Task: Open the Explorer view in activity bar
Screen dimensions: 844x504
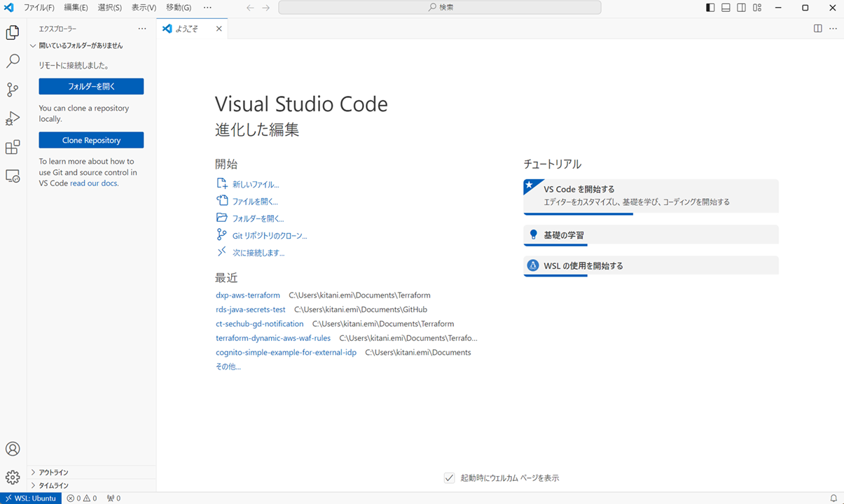Action: tap(13, 32)
